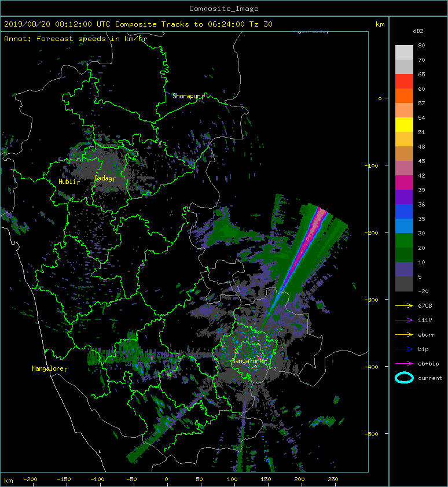Viewport: 448px width, 487px height.
Task: Select the dark orange 57–60 dBZ swatch
Action: pos(404,95)
